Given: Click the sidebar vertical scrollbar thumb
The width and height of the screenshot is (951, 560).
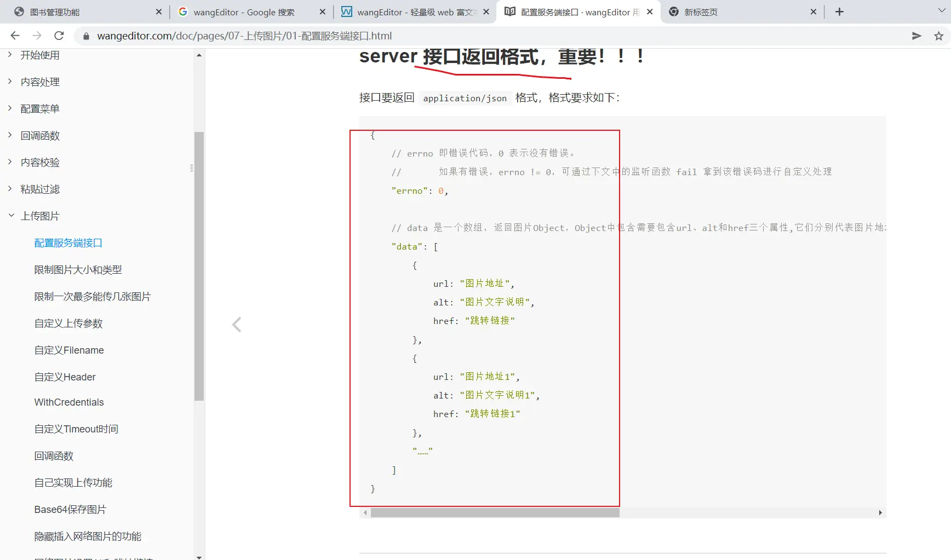Looking at the screenshot, I should click(199, 266).
